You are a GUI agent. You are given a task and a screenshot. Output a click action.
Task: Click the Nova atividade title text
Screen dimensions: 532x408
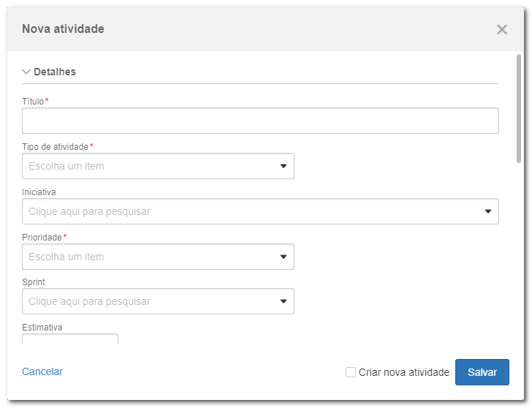(x=63, y=29)
